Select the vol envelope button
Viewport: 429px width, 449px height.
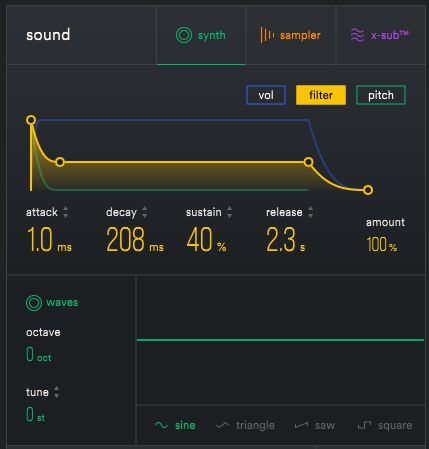pos(266,95)
